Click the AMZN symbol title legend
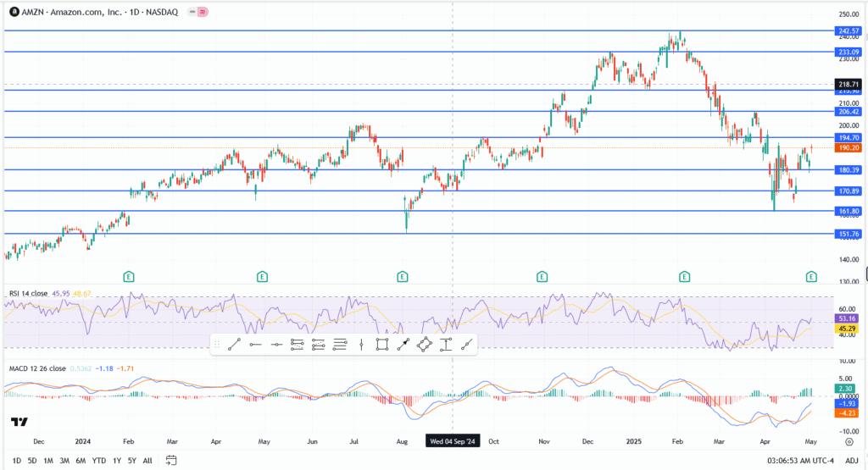Screen dimensions: 868x470 [93, 9]
